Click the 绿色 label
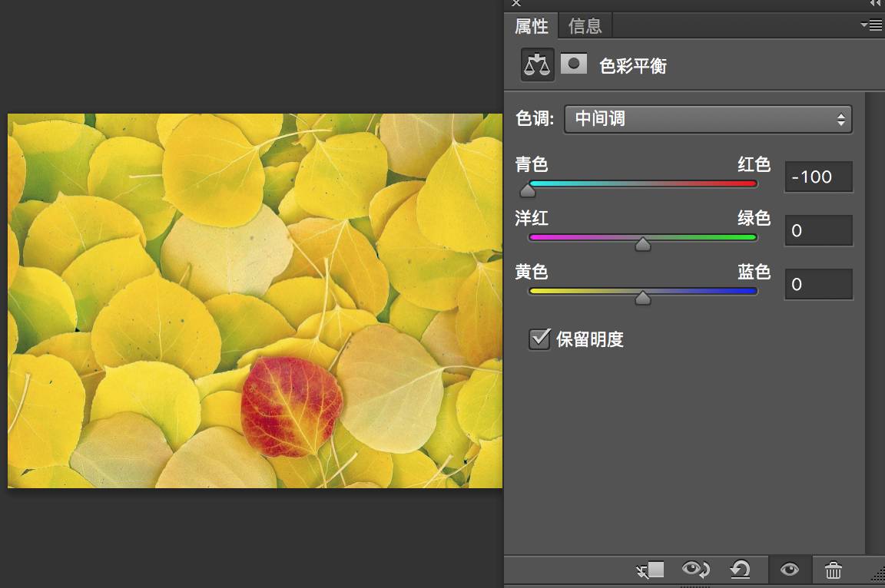The height and width of the screenshot is (588, 885). (x=754, y=217)
